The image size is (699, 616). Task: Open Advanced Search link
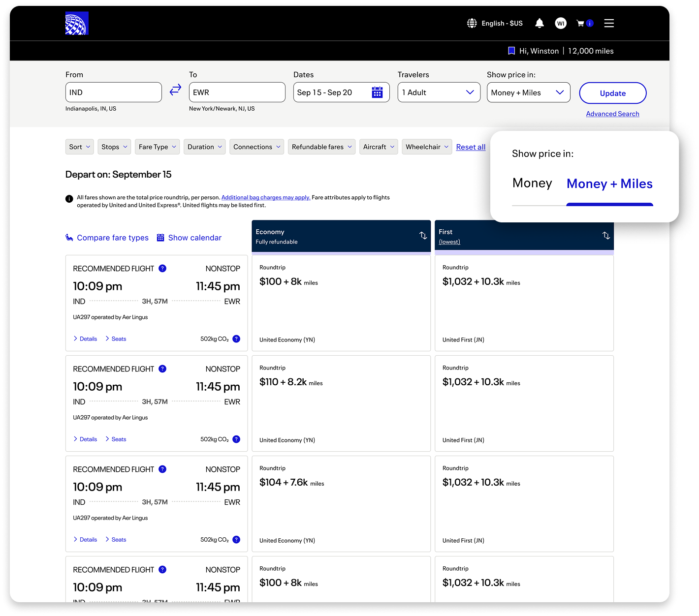tap(612, 114)
